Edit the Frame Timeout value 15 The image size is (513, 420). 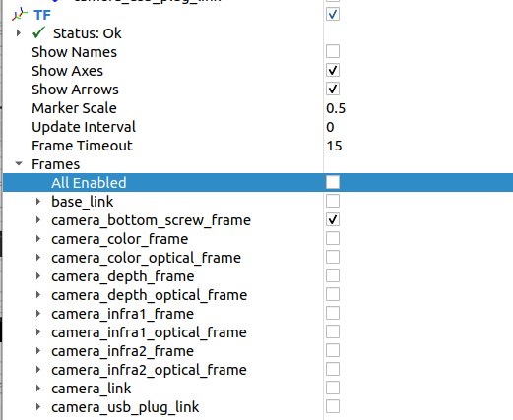[334, 146]
